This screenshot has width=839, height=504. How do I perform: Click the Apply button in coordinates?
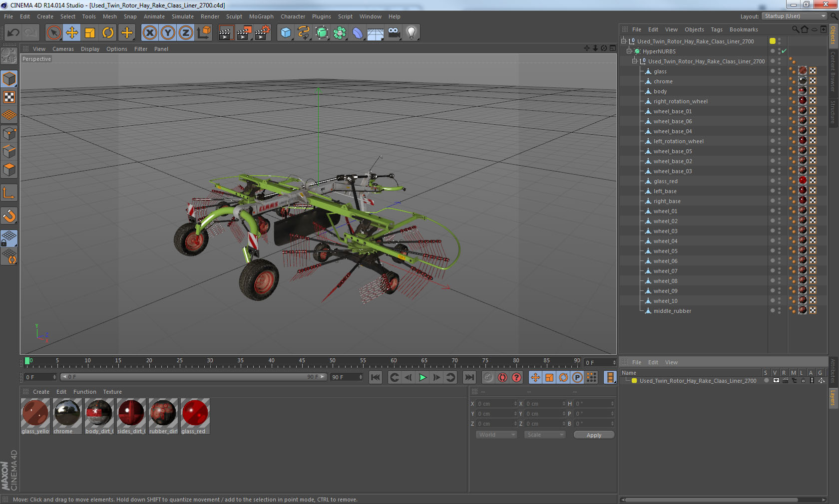click(x=594, y=435)
